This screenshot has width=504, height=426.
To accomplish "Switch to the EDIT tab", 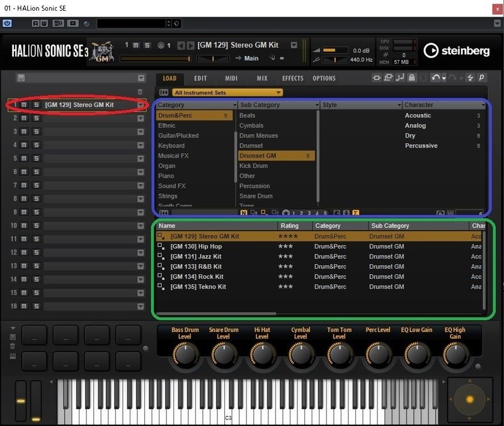I will point(200,78).
